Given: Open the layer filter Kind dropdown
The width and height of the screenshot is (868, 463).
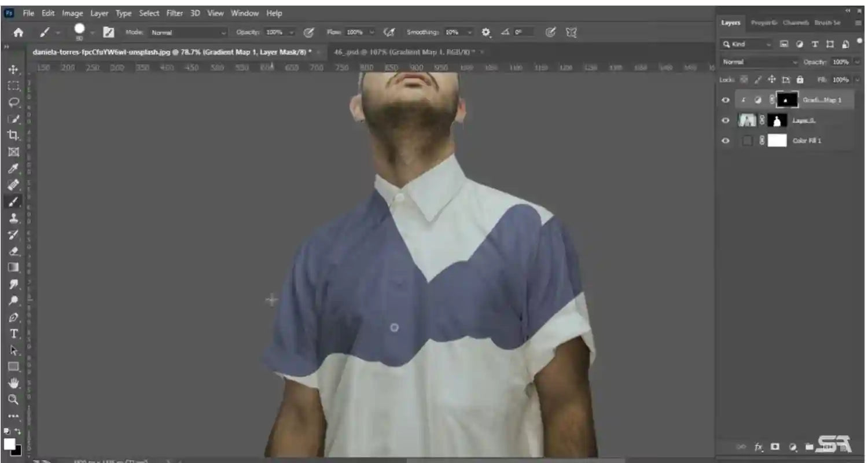Looking at the screenshot, I should point(747,44).
